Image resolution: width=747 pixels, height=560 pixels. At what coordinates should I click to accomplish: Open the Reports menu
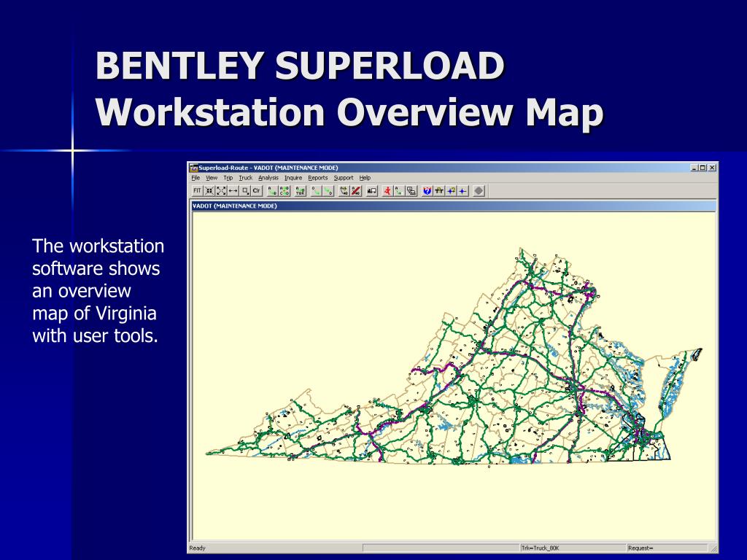[x=318, y=178]
